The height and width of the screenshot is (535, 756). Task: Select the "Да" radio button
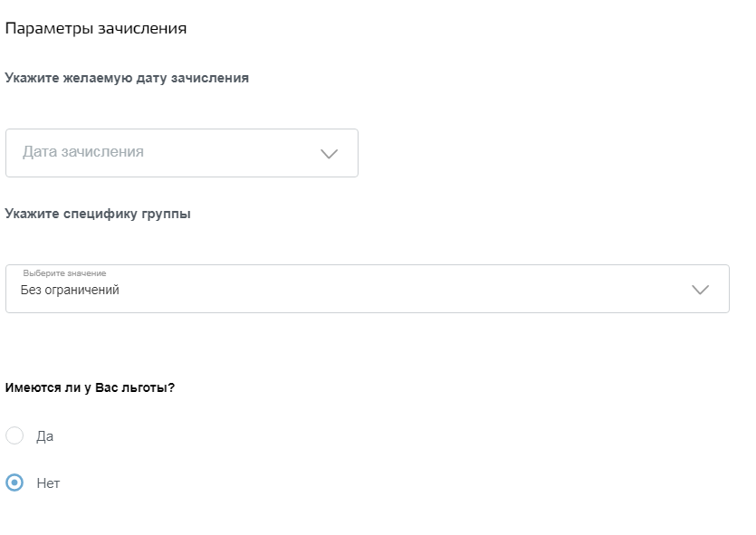point(14,436)
